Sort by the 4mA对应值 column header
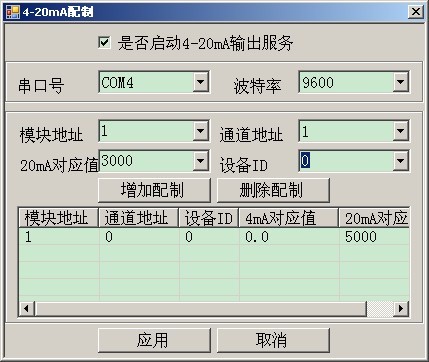429x362 pixels. (289, 218)
